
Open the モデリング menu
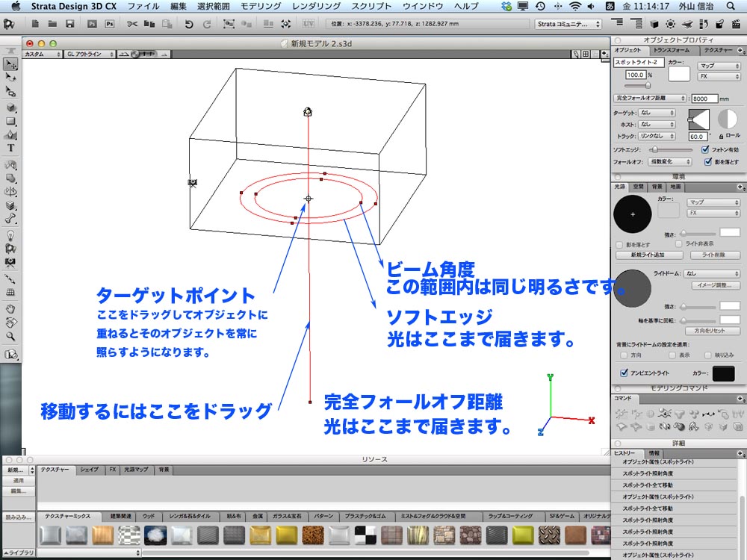coord(261,6)
